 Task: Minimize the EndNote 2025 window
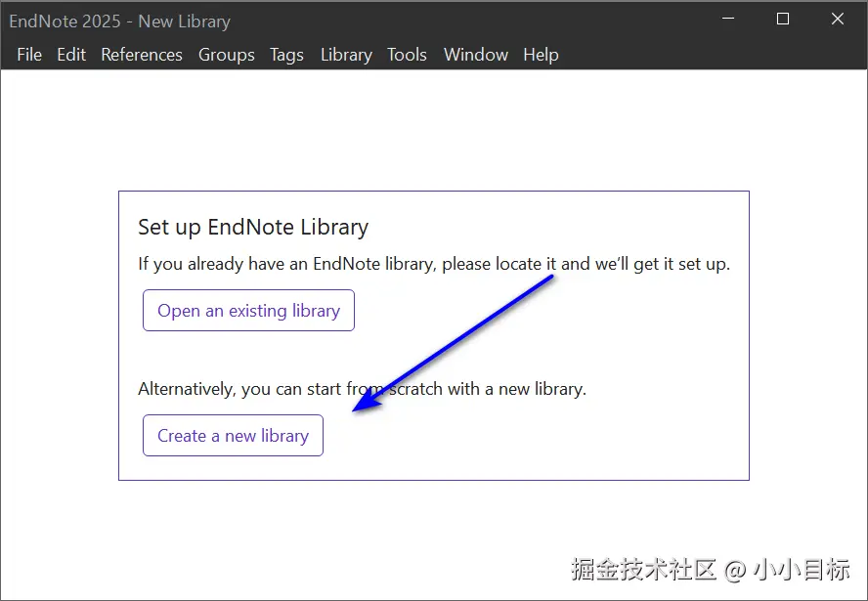tap(728, 19)
